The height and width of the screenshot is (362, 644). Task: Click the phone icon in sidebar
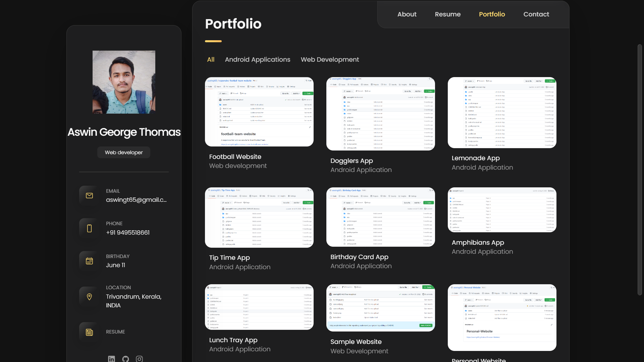click(89, 228)
